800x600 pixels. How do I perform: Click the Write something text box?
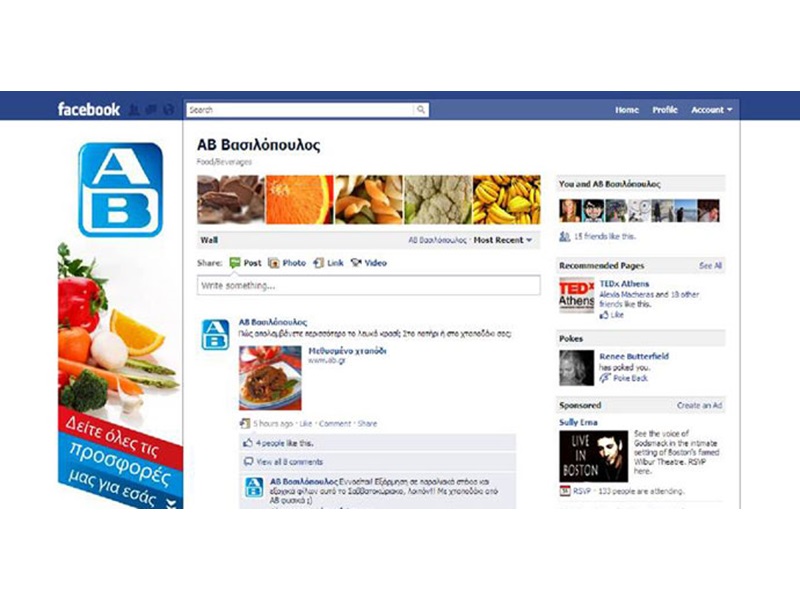click(x=369, y=285)
